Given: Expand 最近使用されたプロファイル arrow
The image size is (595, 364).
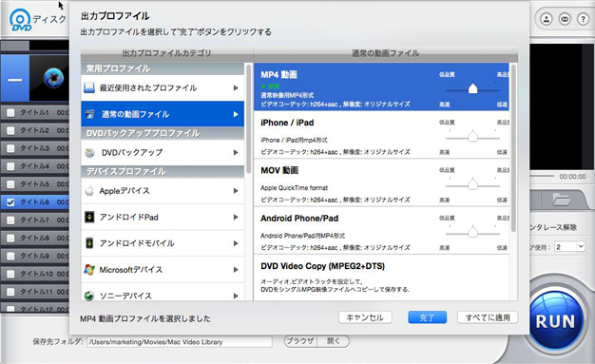Looking at the screenshot, I should (236, 88).
